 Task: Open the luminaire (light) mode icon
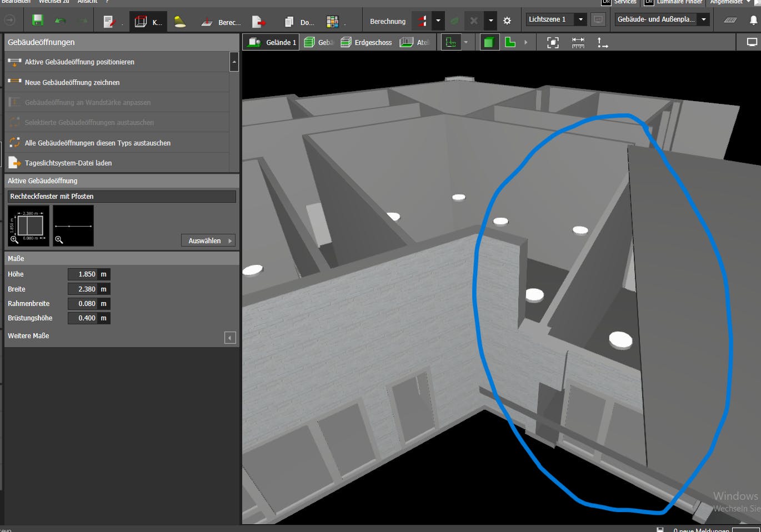(x=179, y=22)
